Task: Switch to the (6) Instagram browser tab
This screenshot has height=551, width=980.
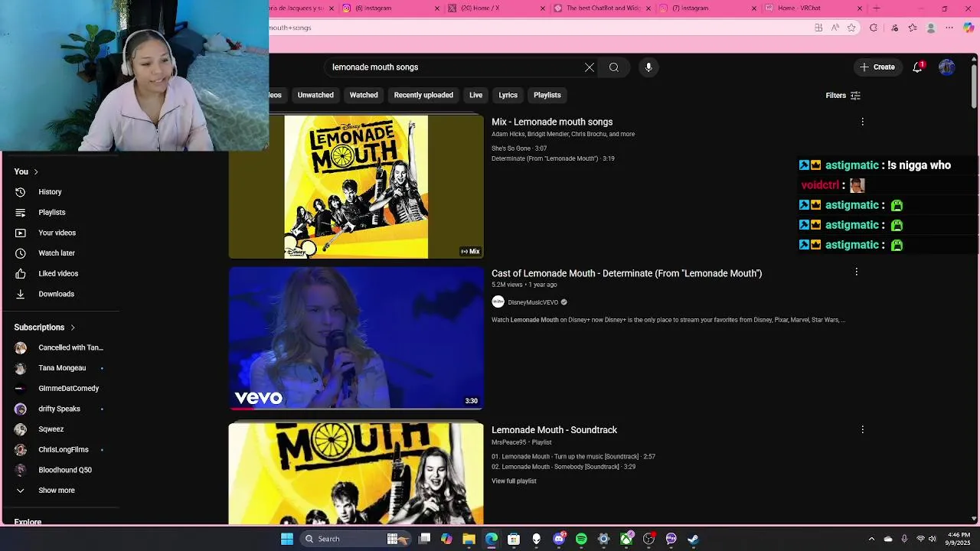Action: coord(390,8)
